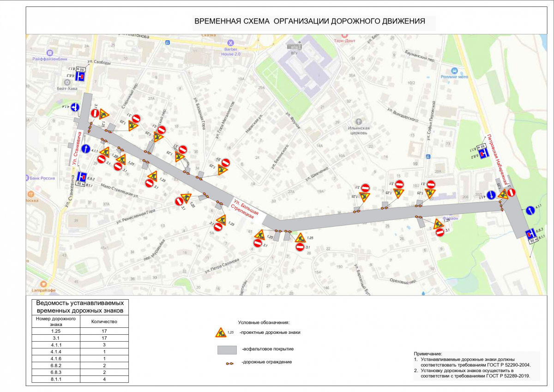554x392 pixels.
Task: Open the LampaКофе cafe map marker
Action: 43,284
